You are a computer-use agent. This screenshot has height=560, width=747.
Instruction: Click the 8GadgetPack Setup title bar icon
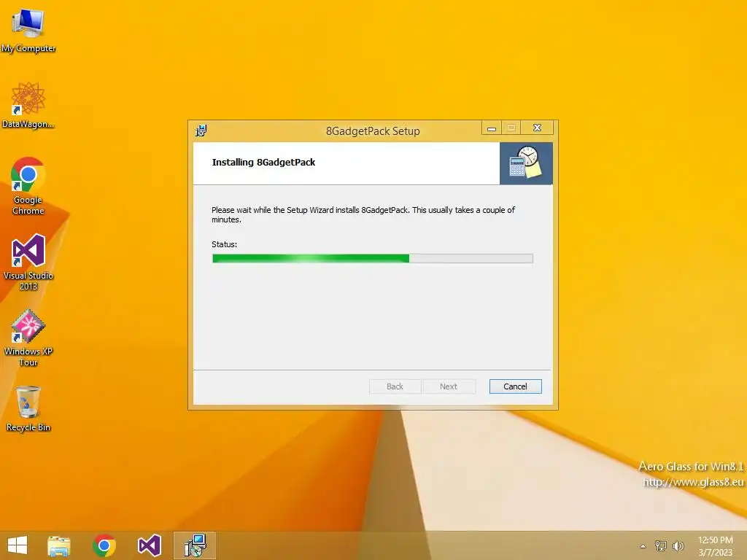point(201,131)
